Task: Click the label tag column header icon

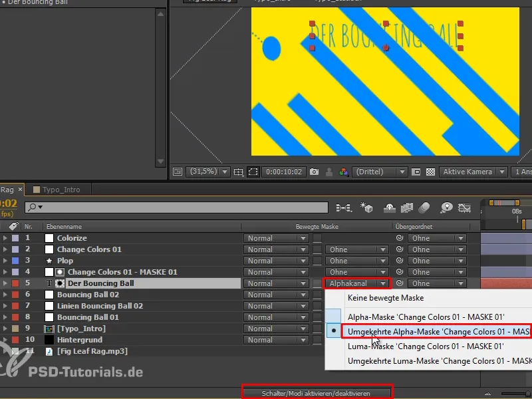Action: coord(13,226)
